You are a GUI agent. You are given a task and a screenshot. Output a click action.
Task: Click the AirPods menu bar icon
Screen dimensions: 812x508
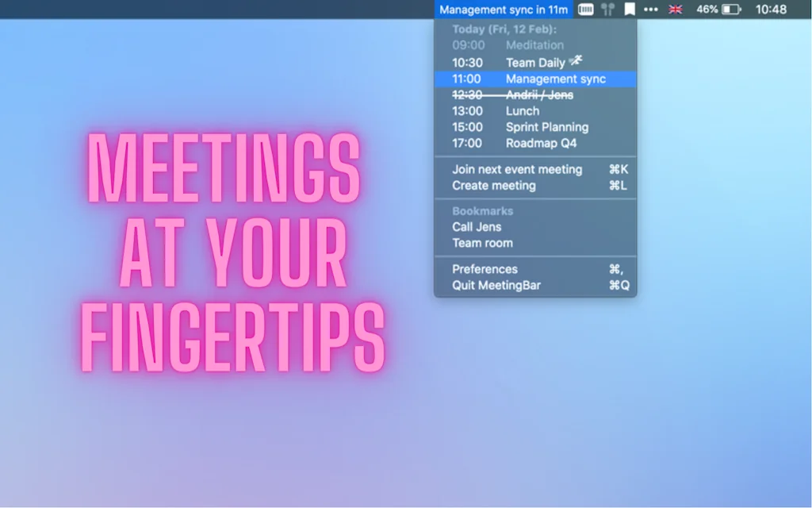[607, 10]
